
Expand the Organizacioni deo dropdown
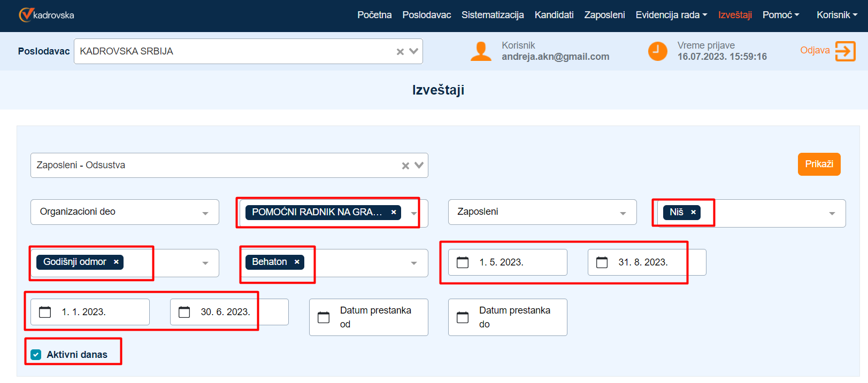205,213
